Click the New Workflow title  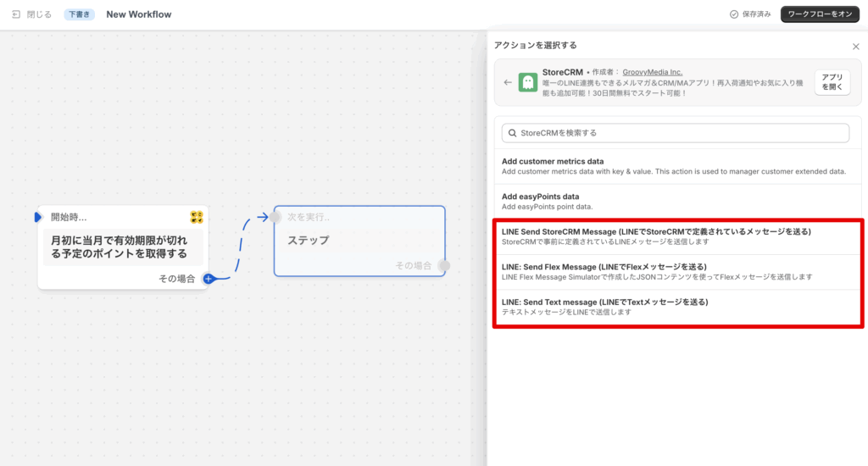[x=138, y=14]
